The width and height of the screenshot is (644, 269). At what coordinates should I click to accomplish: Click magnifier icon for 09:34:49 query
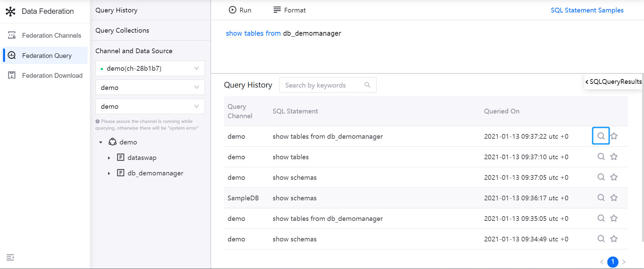tap(601, 239)
